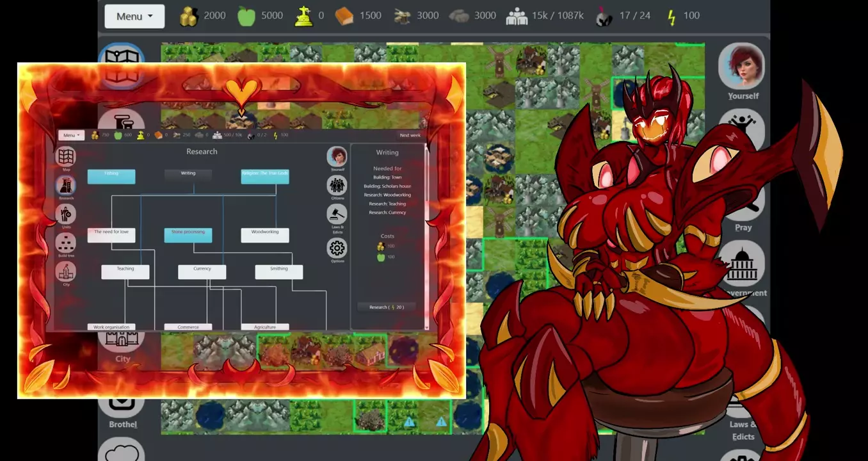The image size is (868, 461).
Task: Click the Units icon in the inset window
Action: [x=65, y=214]
